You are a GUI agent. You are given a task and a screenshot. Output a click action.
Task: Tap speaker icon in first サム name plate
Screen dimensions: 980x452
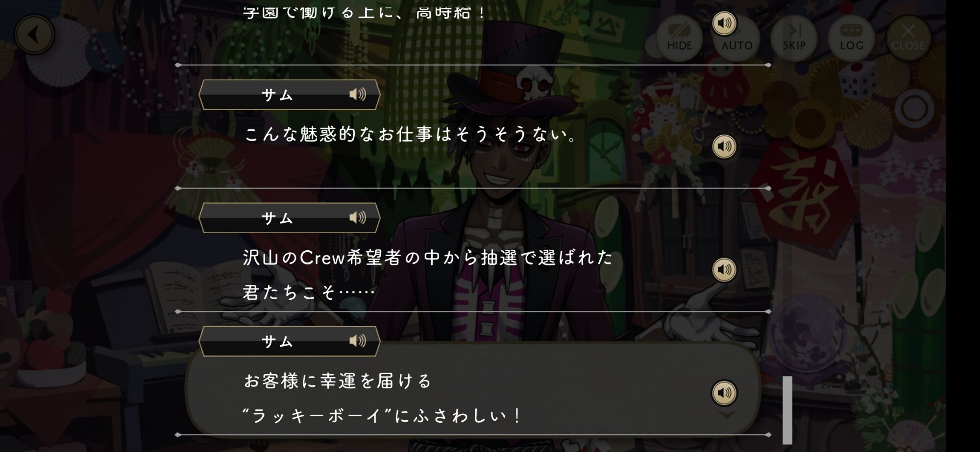[x=358, y=94]
